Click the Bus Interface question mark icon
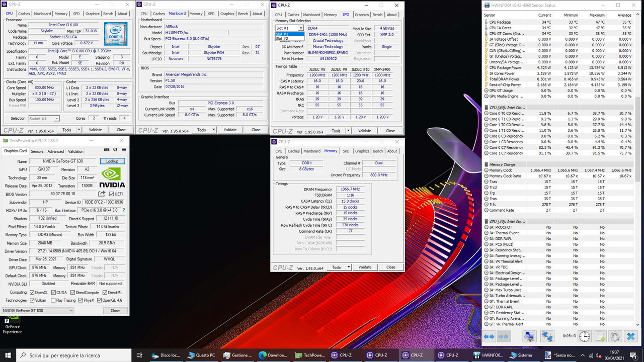The image size is (644, 362). 124,210
